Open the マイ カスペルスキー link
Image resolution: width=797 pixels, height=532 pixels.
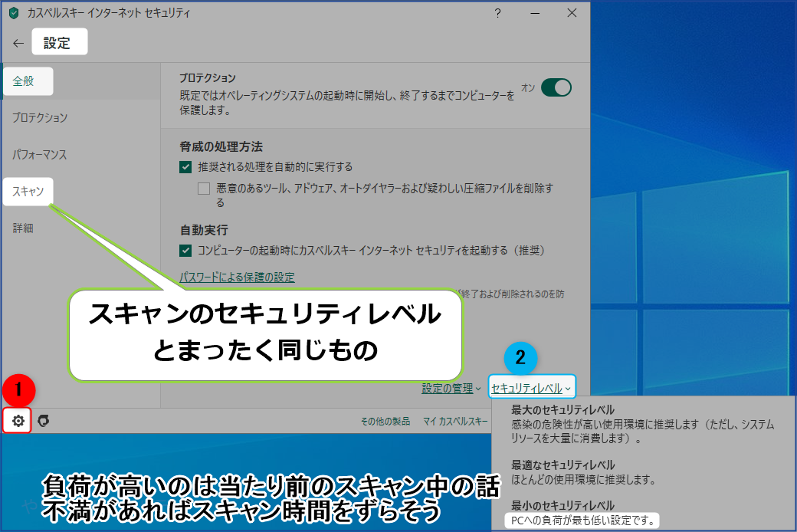(455, 421)
